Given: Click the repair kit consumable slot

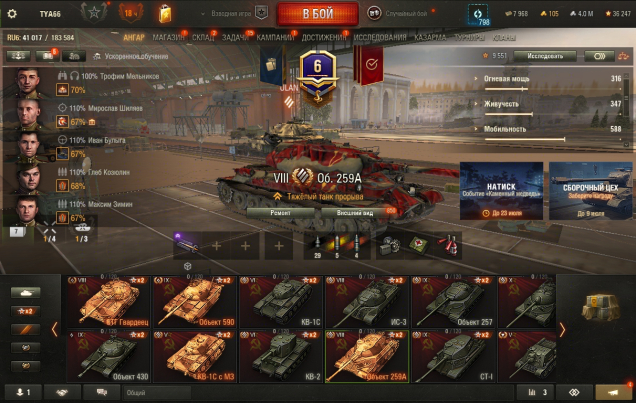Looking at the screenshot, I should coord(390,245).
